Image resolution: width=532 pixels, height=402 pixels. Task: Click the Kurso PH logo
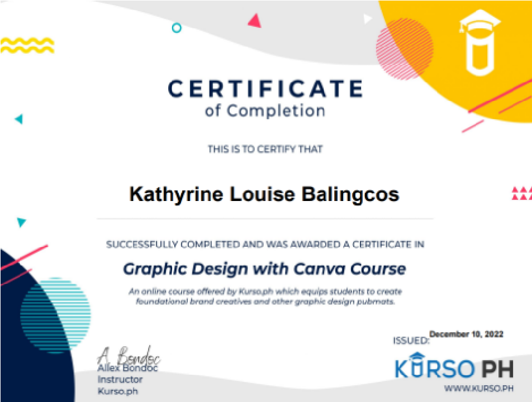[x=454, y=366]
